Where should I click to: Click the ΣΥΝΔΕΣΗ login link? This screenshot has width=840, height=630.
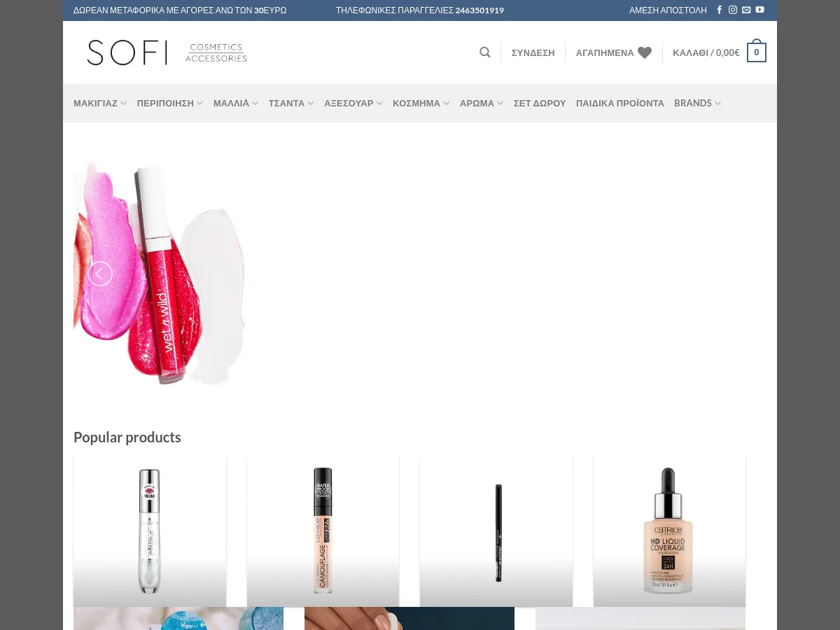coord(533,52)
